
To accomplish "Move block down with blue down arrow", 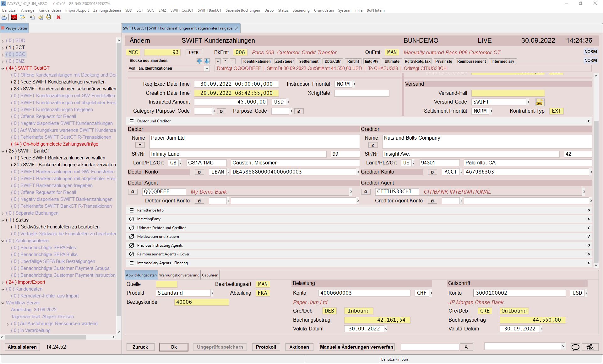I will click(207, 61).
